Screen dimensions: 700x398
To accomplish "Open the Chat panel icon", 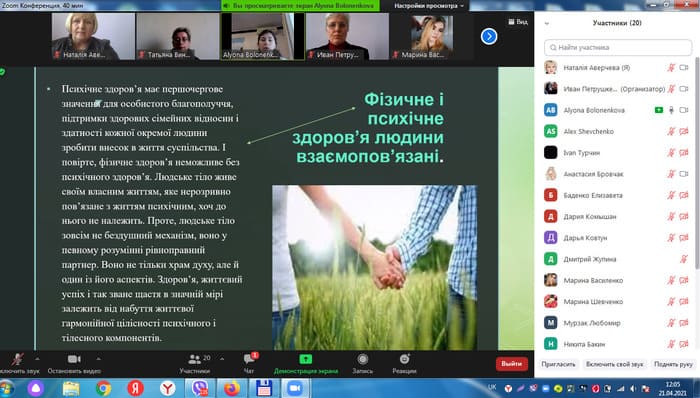I will (249, 359).
